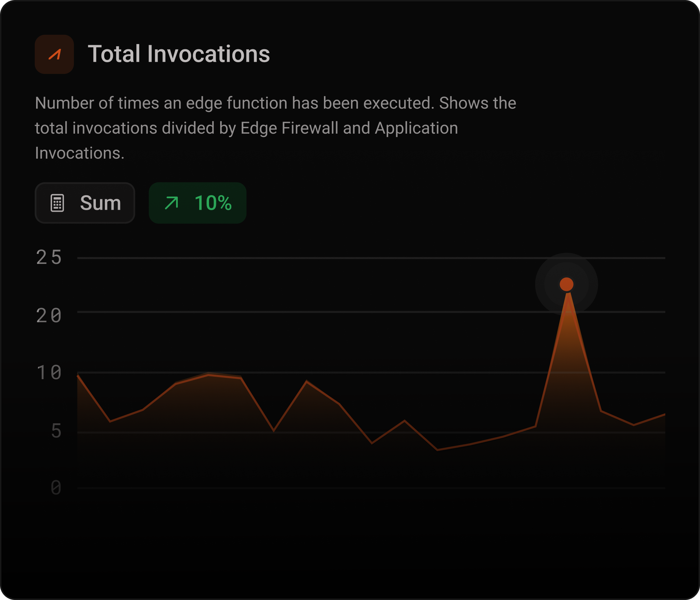Select the Sum aggregation button
Image resolution: width=700 pixels, height=600 pixels.
click(85, 203)
